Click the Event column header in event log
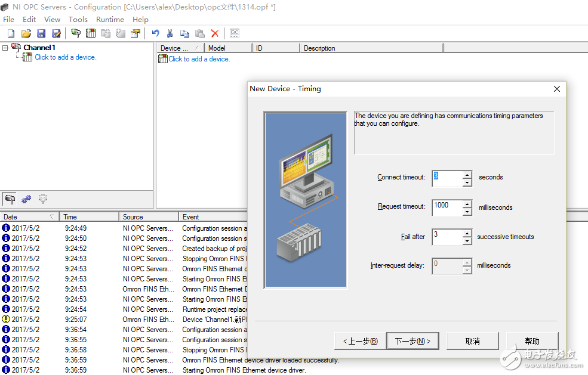Screen dimensions: 588x375 [x=213, y=216]
